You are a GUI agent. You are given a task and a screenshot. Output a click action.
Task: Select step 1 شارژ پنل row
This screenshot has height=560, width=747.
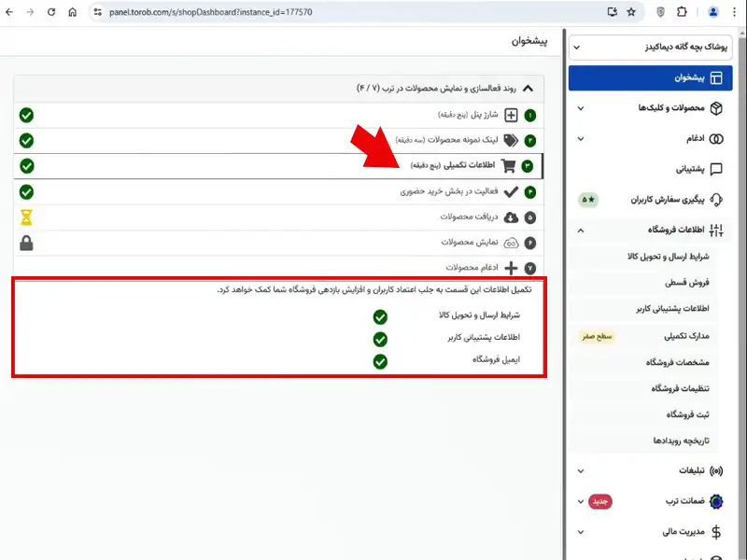278,115
